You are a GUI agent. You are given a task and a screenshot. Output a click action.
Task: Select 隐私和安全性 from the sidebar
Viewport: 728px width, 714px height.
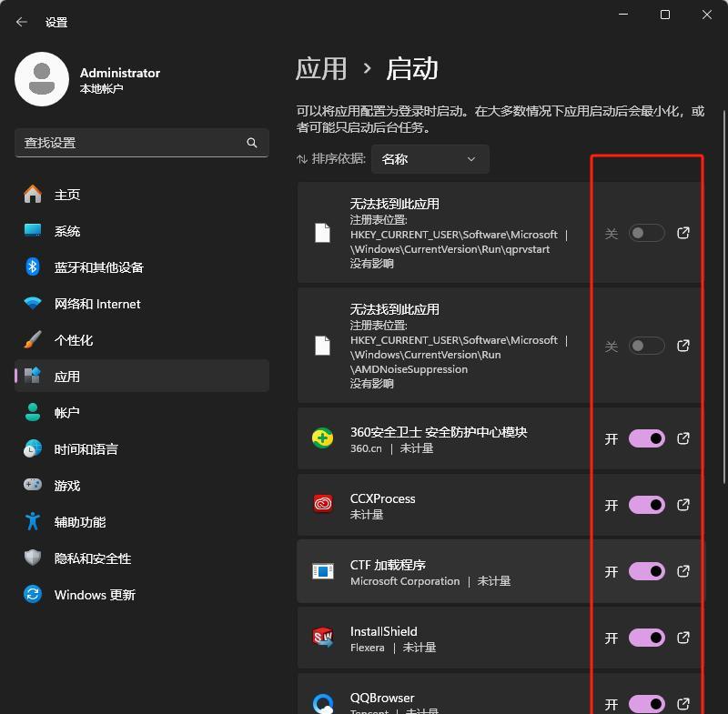tap(93, 558)
